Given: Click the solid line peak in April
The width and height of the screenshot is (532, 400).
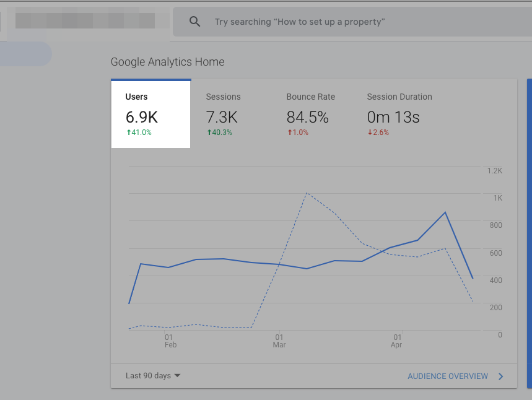Looking at the screenshot, I should coord(445,212).
